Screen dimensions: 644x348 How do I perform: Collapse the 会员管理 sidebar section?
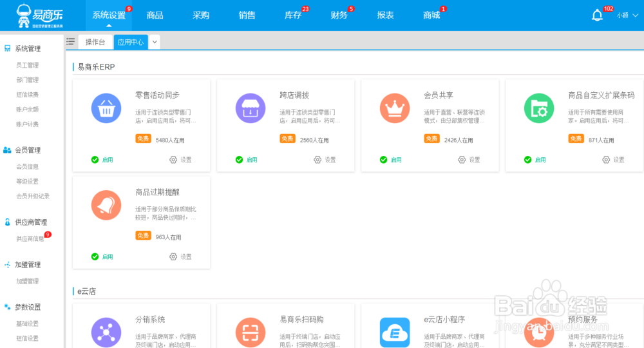click(x=28, y=150)
